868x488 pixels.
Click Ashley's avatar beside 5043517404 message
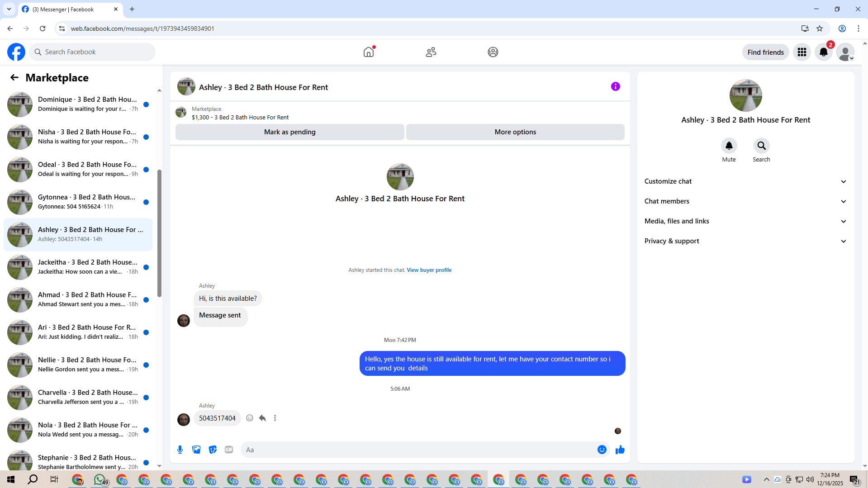pos(184,419)
